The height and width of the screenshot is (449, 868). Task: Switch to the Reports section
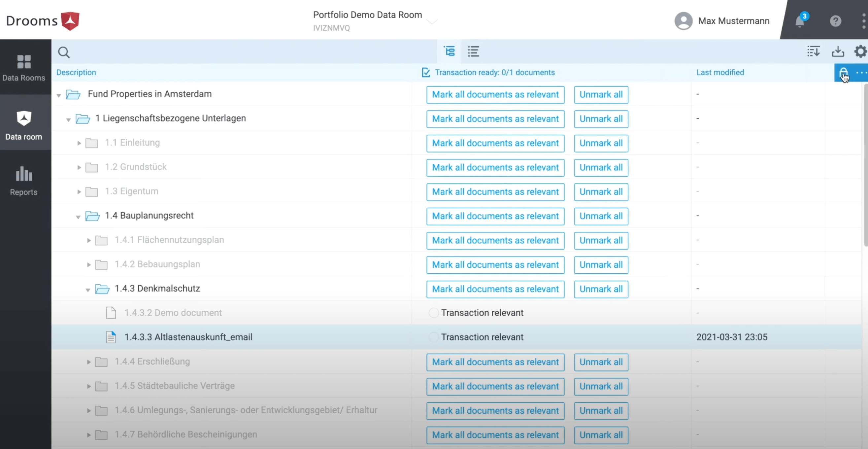[23, 180]
